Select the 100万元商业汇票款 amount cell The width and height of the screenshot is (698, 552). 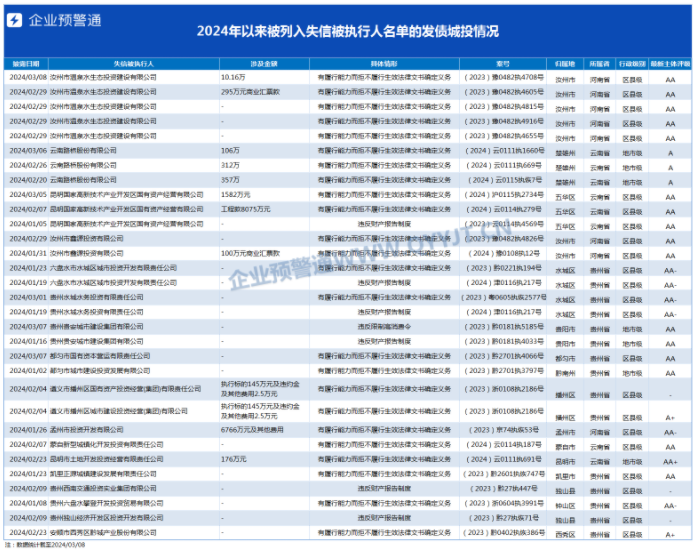point(250,253)
